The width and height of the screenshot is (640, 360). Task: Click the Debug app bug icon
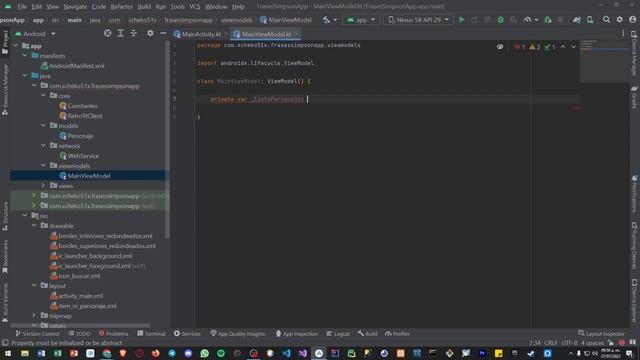(x=500, y=20)
